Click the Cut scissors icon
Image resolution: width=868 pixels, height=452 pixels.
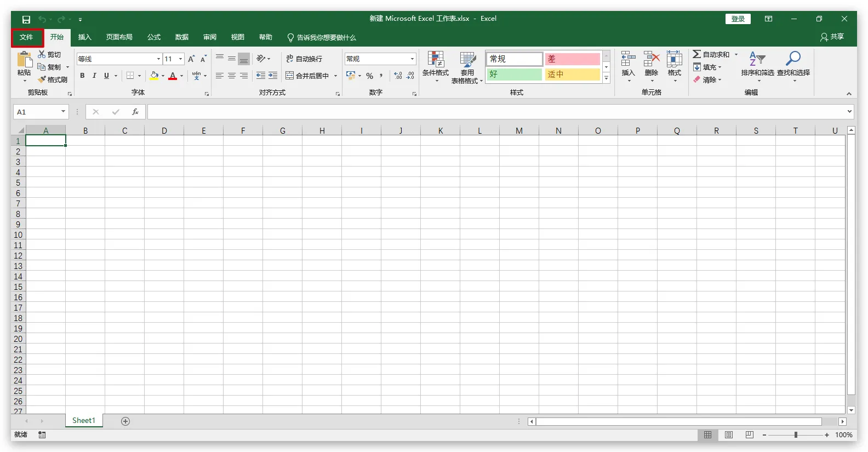point(42,55)
